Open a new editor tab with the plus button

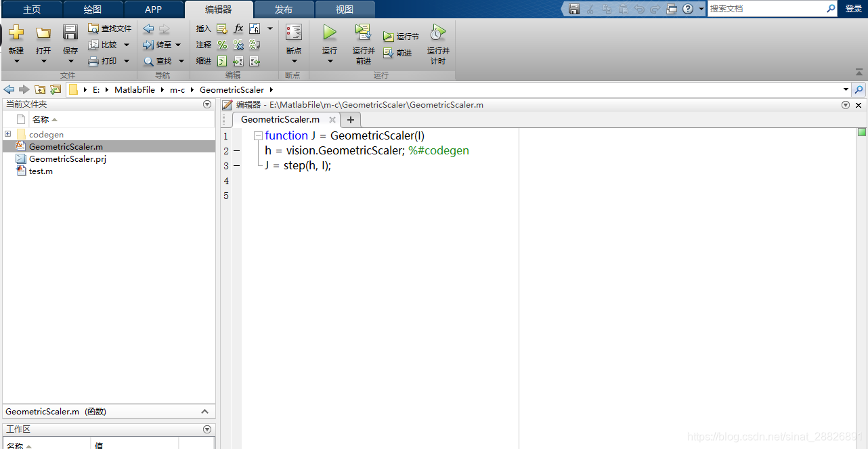[x=350, y=120]
